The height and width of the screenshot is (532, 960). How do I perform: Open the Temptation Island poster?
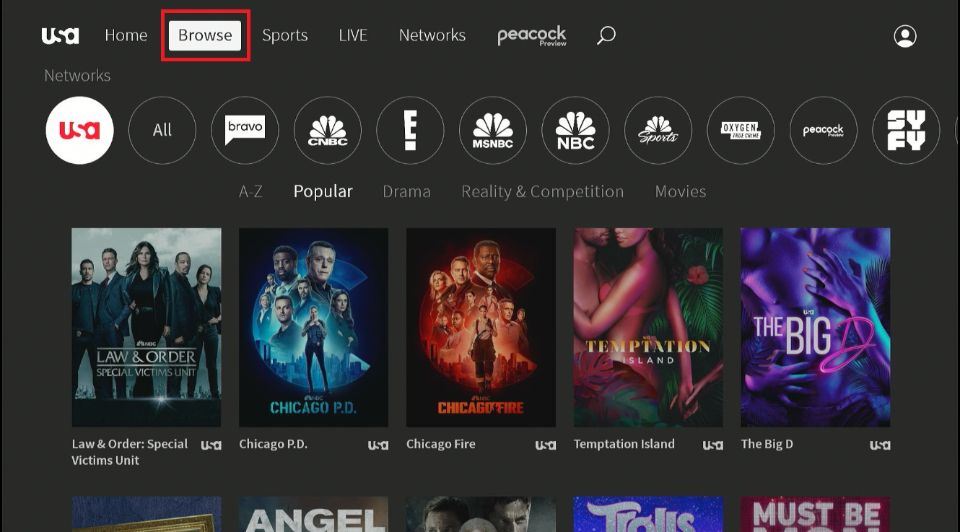click(x=648, y=327)
